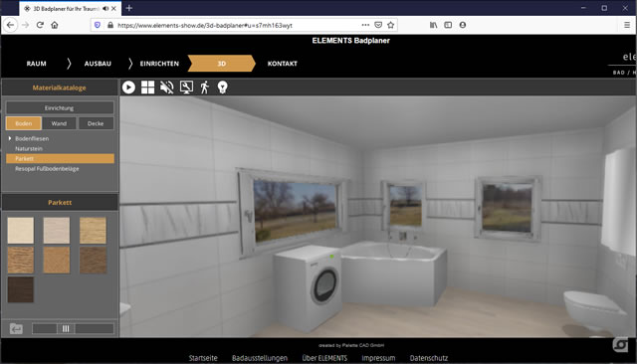Screen dimensions: 637x364
Task: Toggle the muted speaker sound icon
Action: (x=166, y=88)
